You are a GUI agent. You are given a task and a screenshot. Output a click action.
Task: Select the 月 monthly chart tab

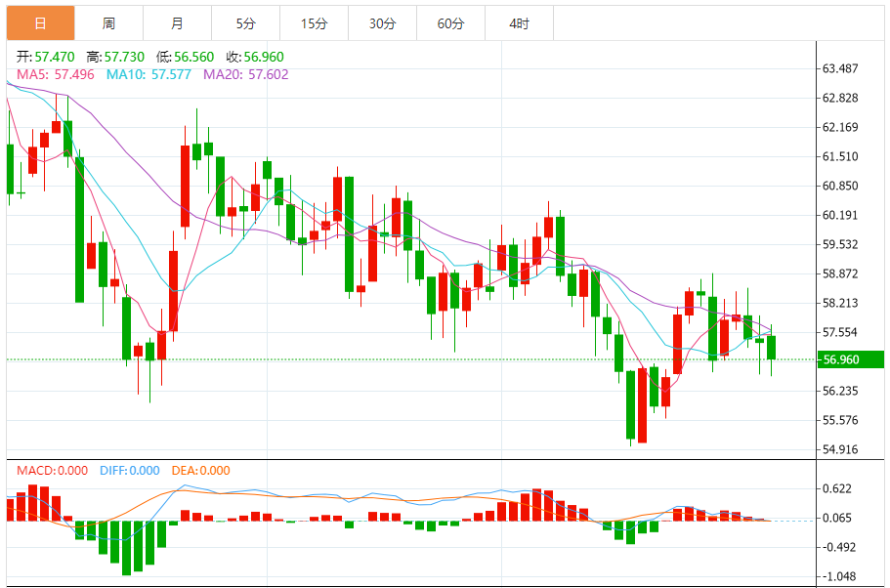[x=177, y=22]
